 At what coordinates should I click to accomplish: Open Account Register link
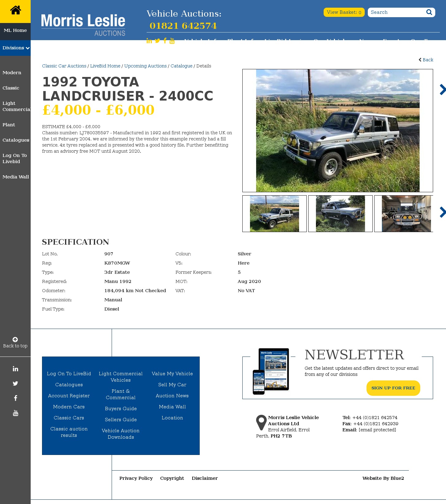[x=69, y=396]
